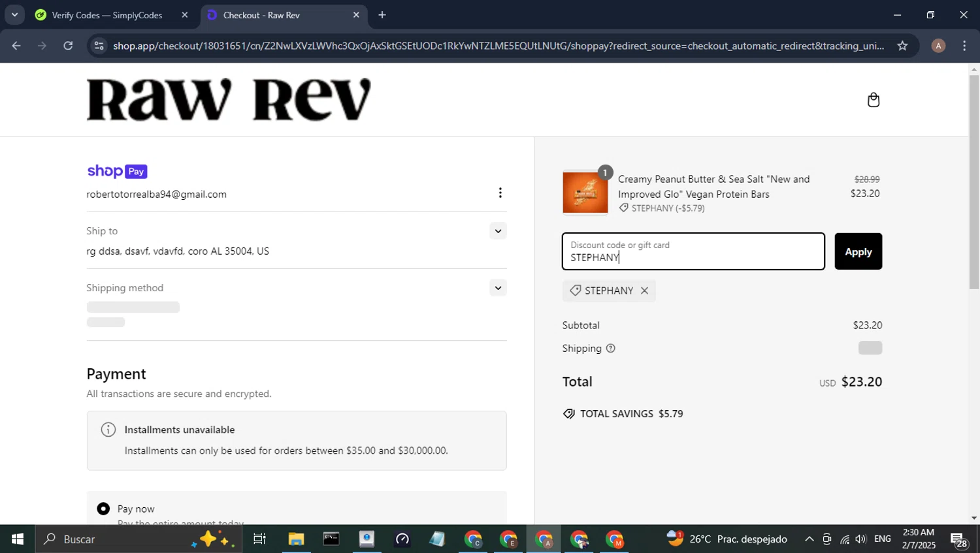Click the address bar URL

[x=498, y=46]
